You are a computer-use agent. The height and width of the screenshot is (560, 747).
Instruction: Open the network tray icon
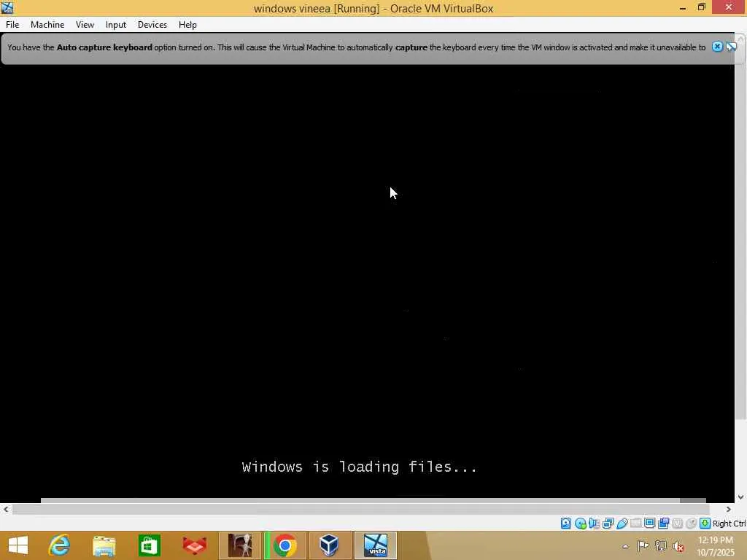coord(660,545)
